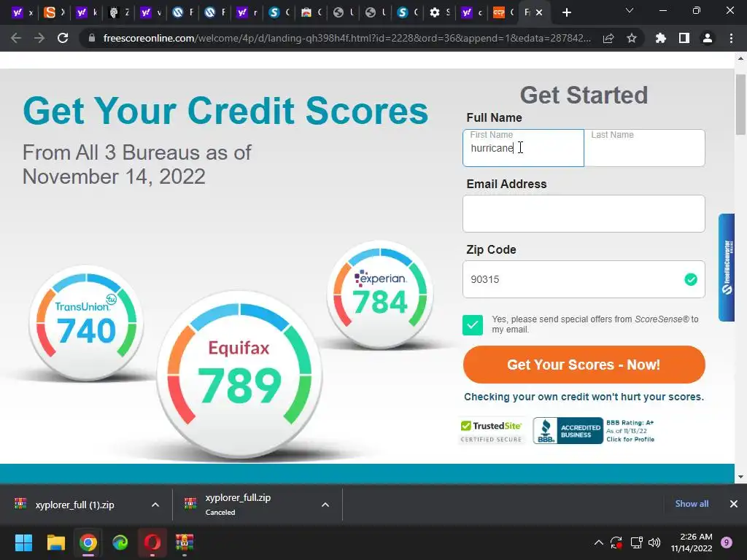
Task: Open the Opera browser taskbar icon
Action: pyautogui.click(x=152, y=542)
